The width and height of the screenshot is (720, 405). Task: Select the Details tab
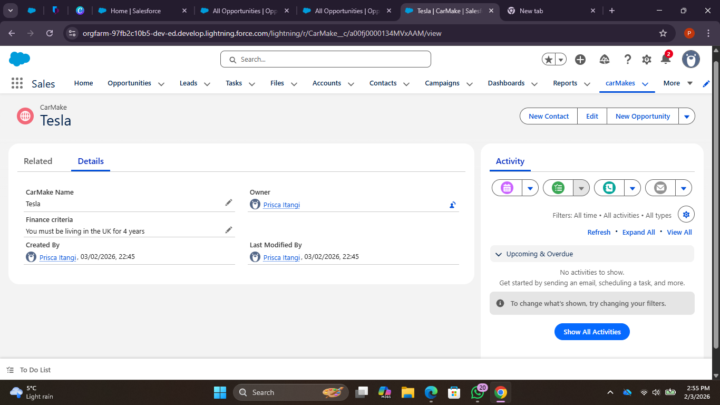(x=90, y=161)
